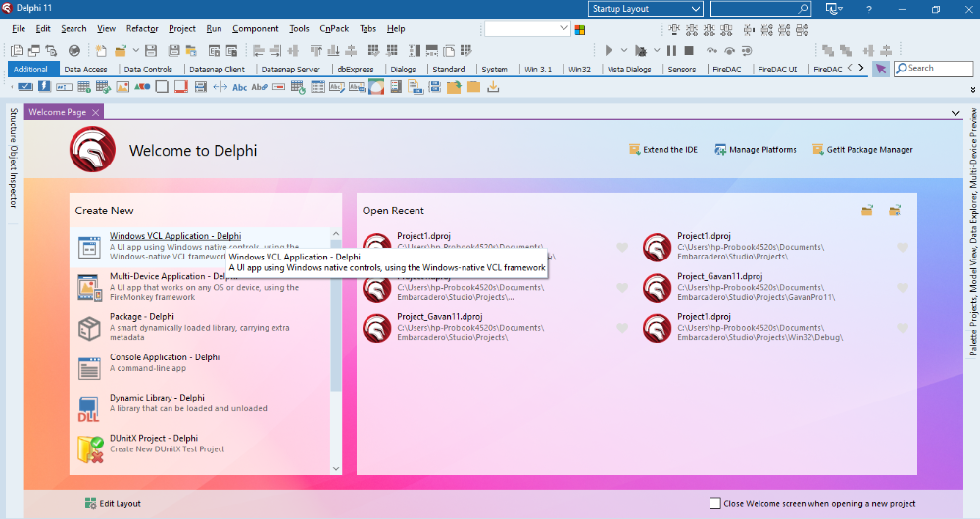This screenshot has height=519, width=980.
Task: Switch to Vista Dialogs palette tab
Action: click(x=629, y=70)
